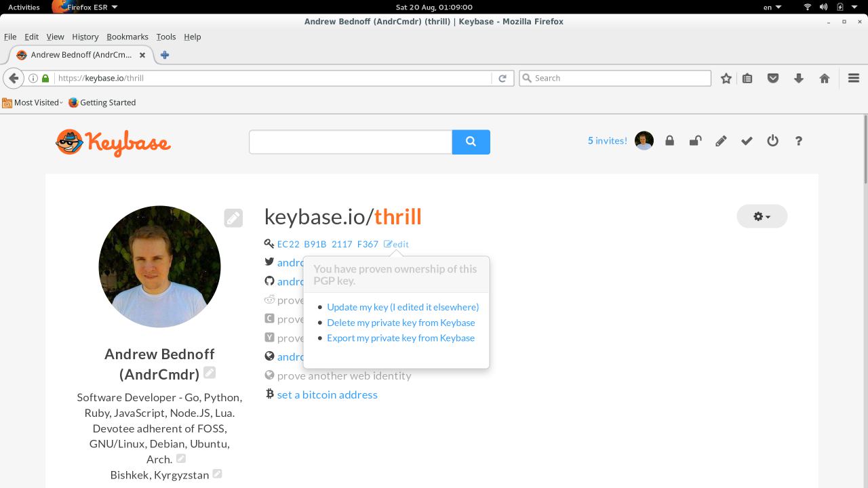
Task: Open the Help menu
Action: tap(192, 37)
